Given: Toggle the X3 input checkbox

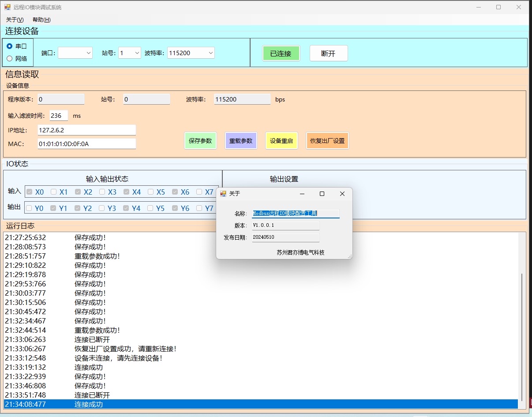Looking at the screenshot, I should pos(102,192).
